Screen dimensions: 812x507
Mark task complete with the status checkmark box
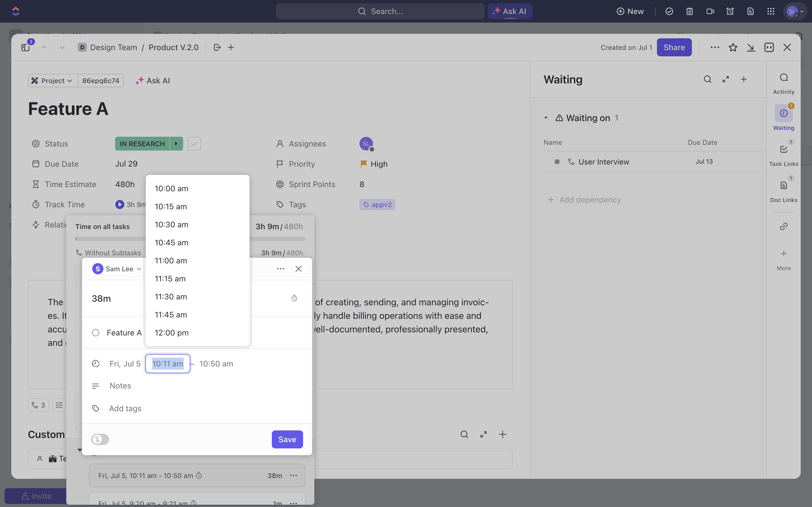(194, 144)
